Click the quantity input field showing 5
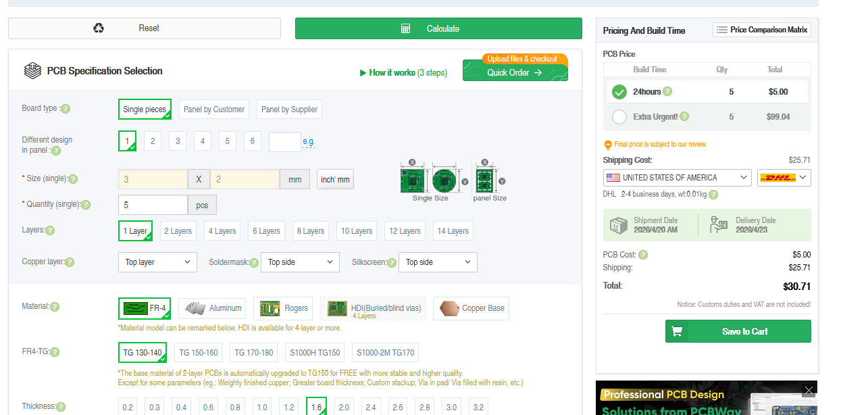 coord(153,205)
